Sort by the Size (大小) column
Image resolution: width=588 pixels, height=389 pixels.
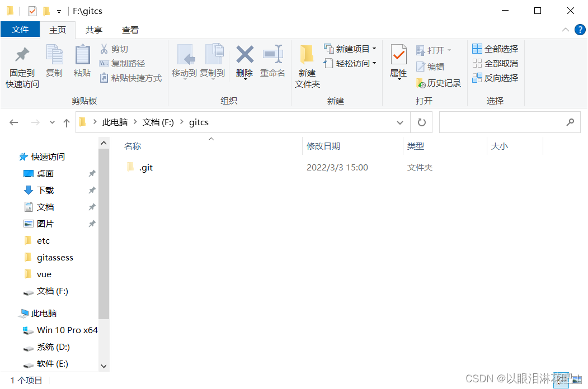(500, 146)
